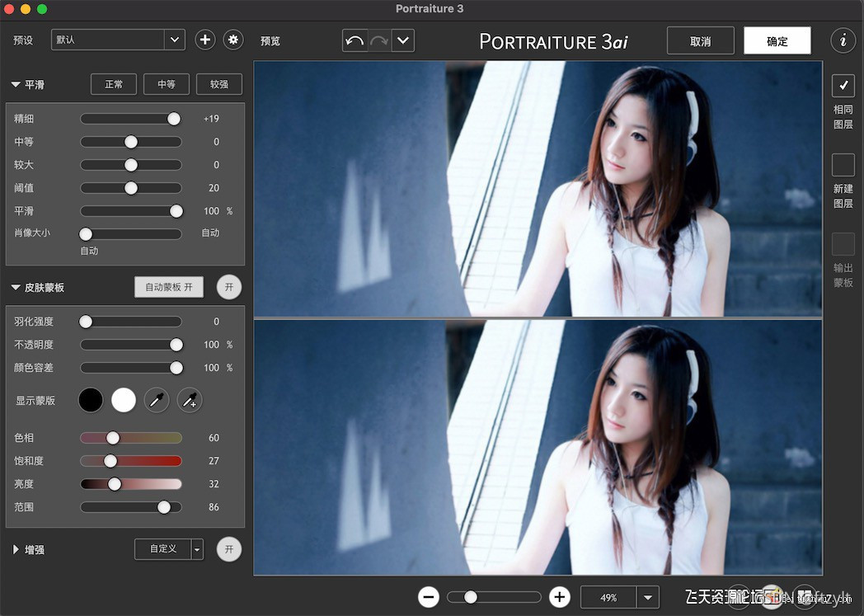Screen dimensions: 864x616
Task: Click zoom out minus icon
Action: (429, 597)
